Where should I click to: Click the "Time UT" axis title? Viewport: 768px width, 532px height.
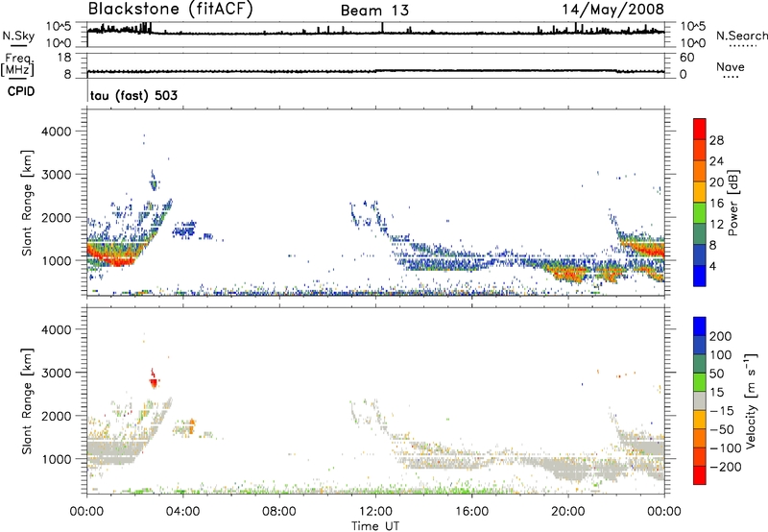pos(375,526)
